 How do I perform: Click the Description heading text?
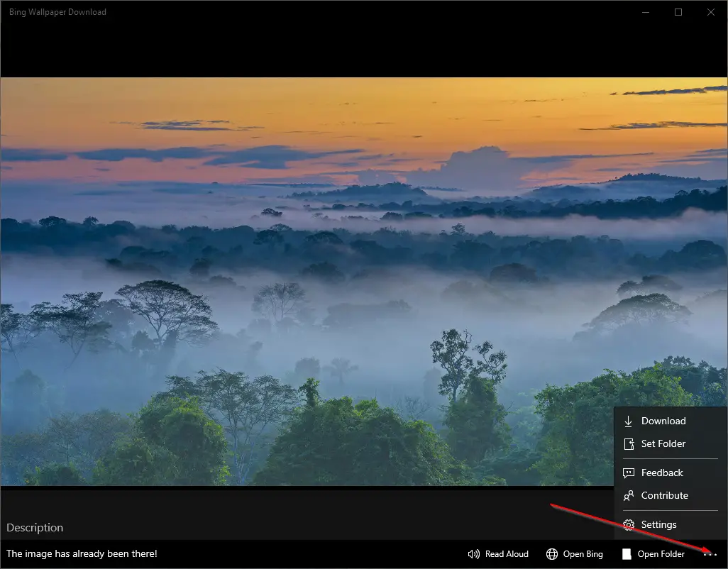[35, 528]
